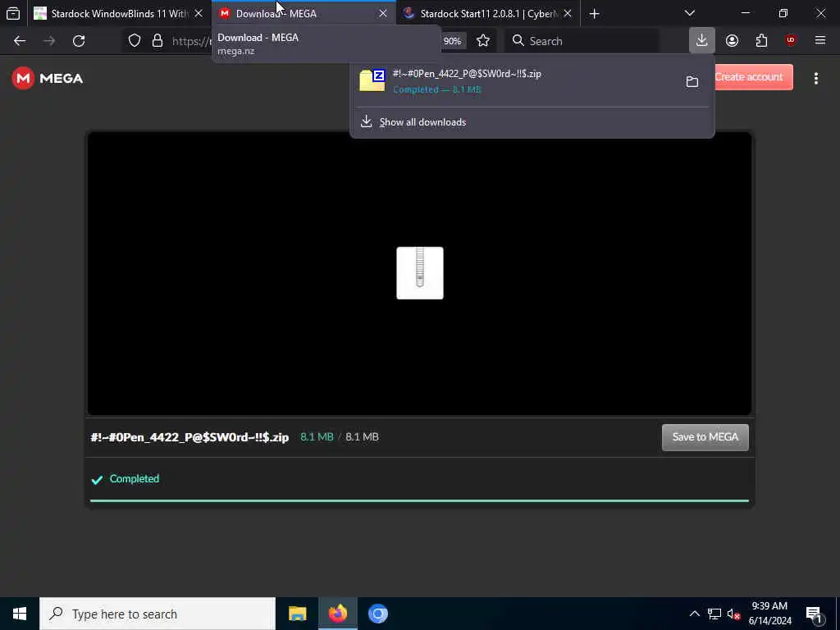Image resolution: width=840 pixels, height=630 pixels.
Task: Click the Completed status text
Action: tap(134, 479)
